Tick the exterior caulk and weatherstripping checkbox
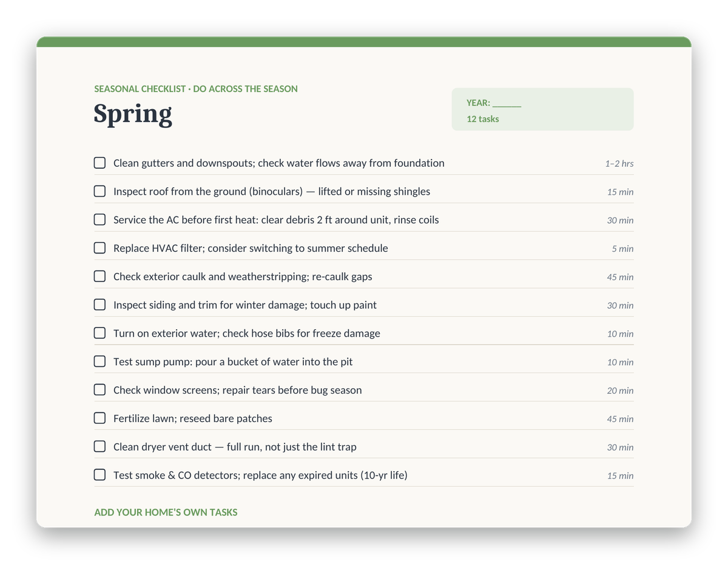 pos(99,276)
